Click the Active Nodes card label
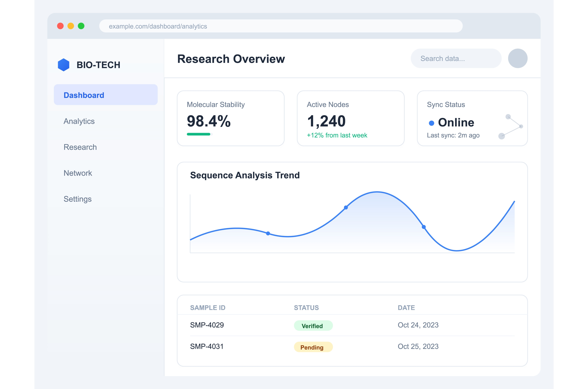Screen dimensions: 588x389 (x=328, y=105)
